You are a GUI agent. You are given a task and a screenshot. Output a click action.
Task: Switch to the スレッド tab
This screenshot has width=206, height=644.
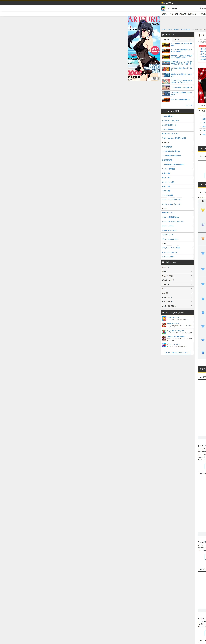tap(188, 40)
